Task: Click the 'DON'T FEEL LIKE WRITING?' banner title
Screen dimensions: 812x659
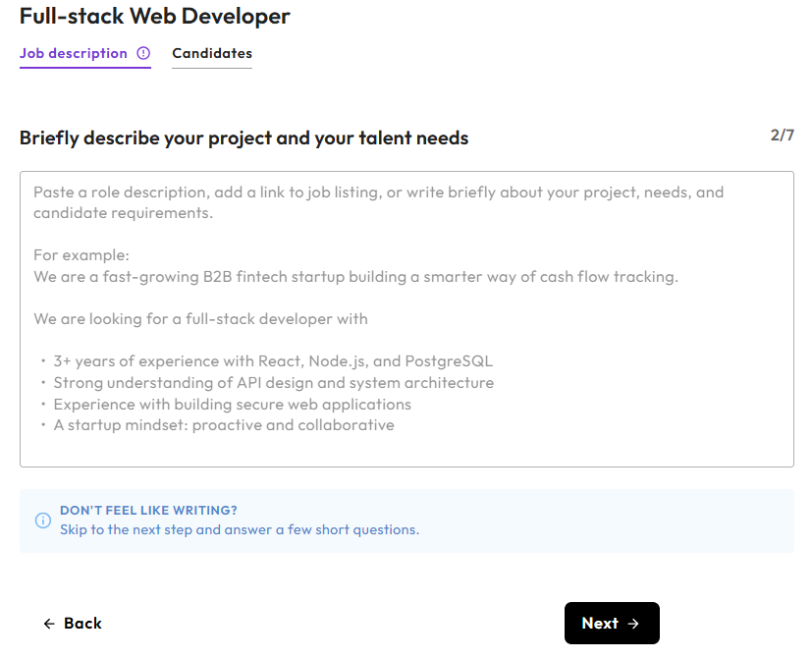Action: (x=148, y=511)
